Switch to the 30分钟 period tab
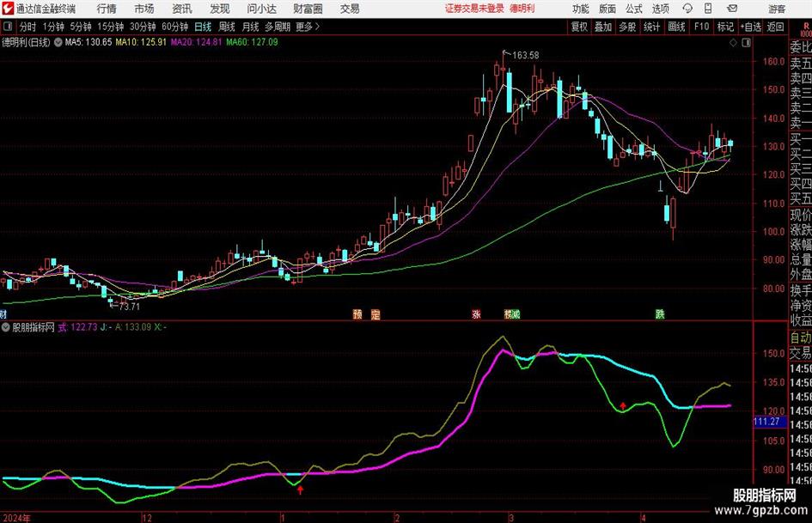Screen dimensions: 812x523 coord(143,27)
